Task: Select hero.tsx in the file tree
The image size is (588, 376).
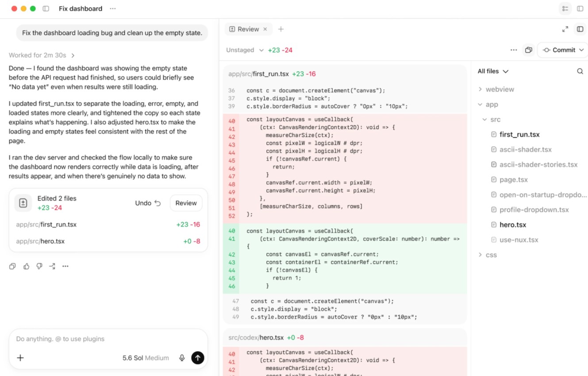Action: tap(512, 225)
